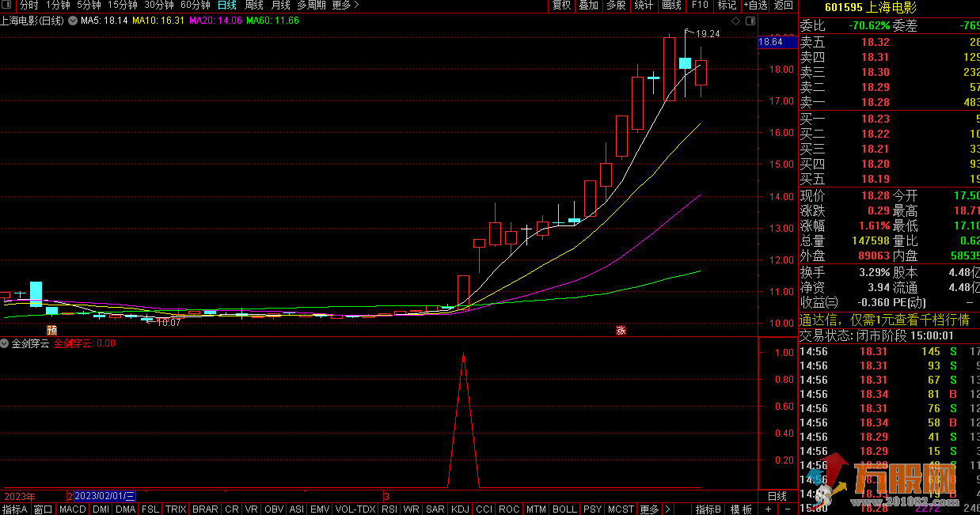Click the diamond icon at chart top-right
Image resolution: width=980 pixels, height=515 pixels.
[x=736, y=20]
